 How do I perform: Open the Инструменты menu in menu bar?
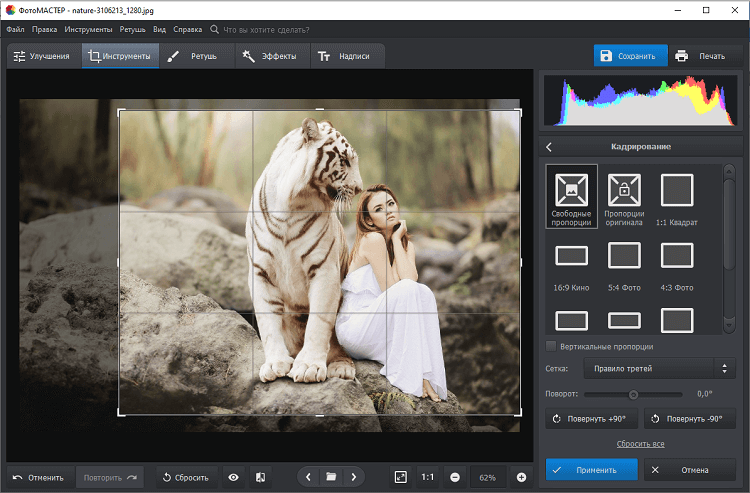(x=88, y=31)
